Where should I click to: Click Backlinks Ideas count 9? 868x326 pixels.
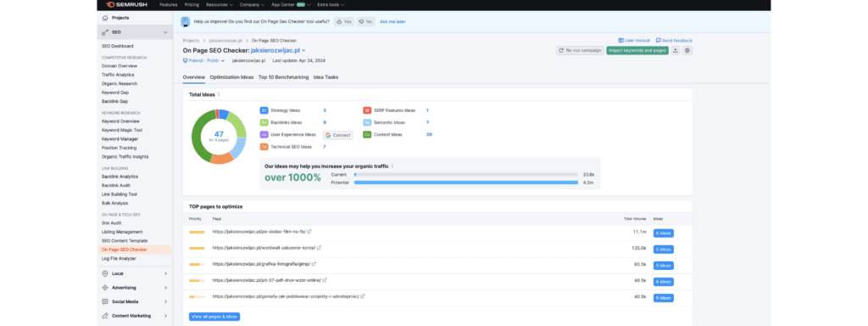(325, 122)
